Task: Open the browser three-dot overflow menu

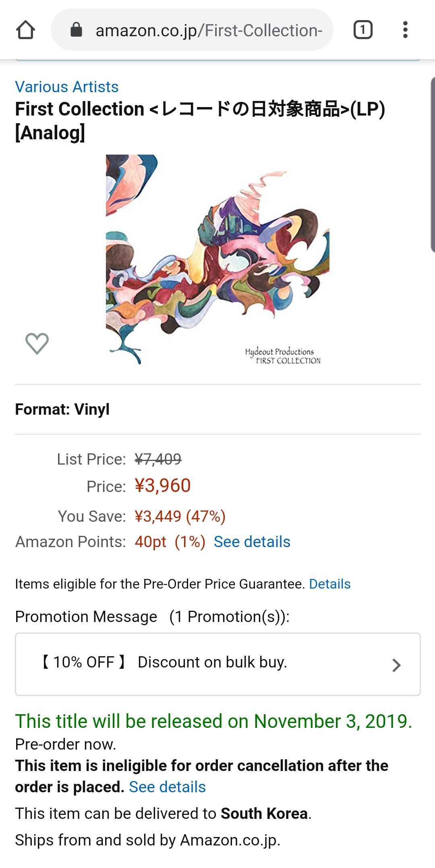Action: (405, 30)
